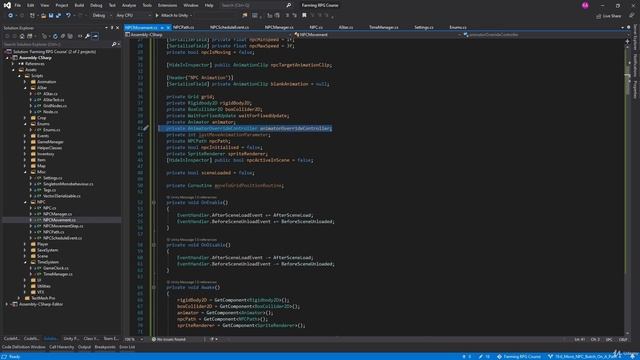Image resolution: width=640 pixels, height=360 pixels.
Task: Click the Save All toolbar icon
Action: coord(58,16)
